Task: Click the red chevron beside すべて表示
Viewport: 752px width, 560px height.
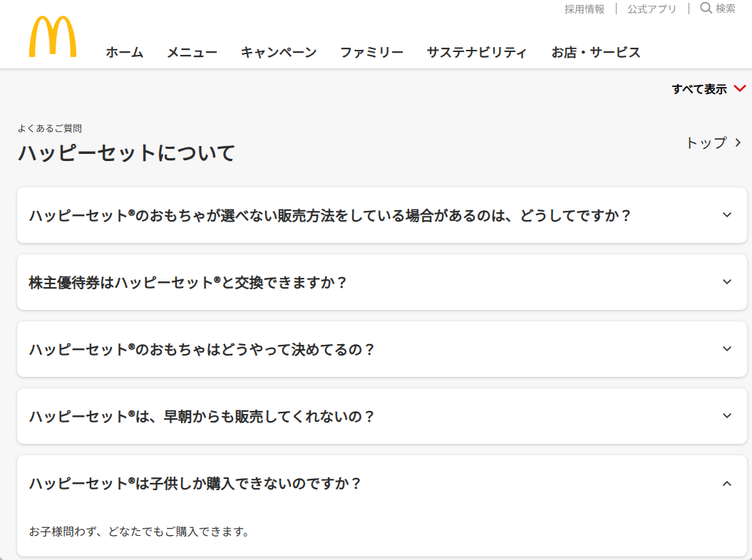Action: tap(740, 88)
